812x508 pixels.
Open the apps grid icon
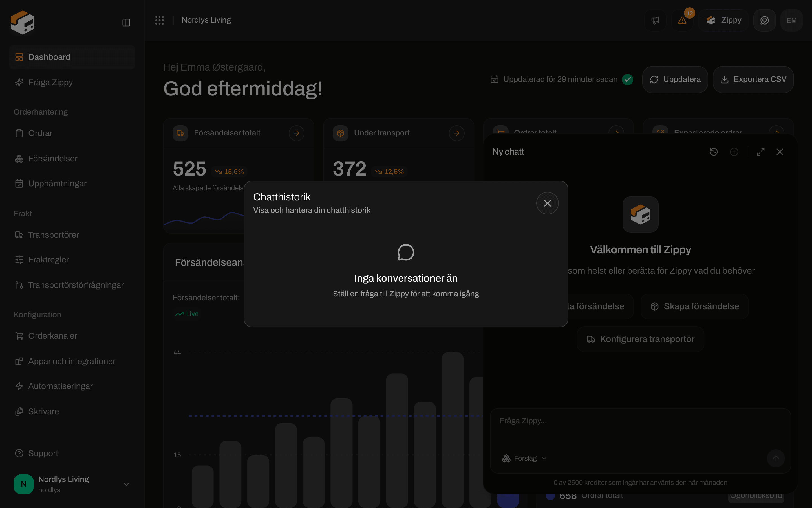tap(159, 20)
